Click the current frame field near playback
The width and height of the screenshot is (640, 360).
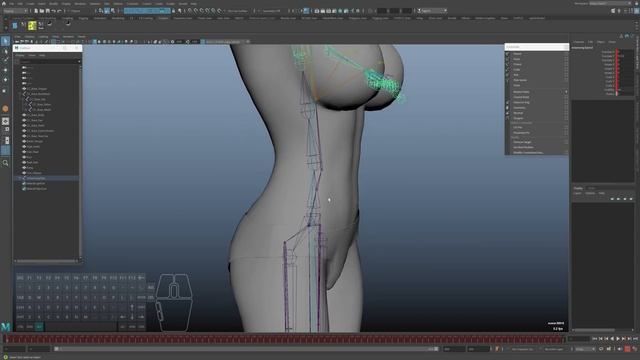(x=579, y=339)
